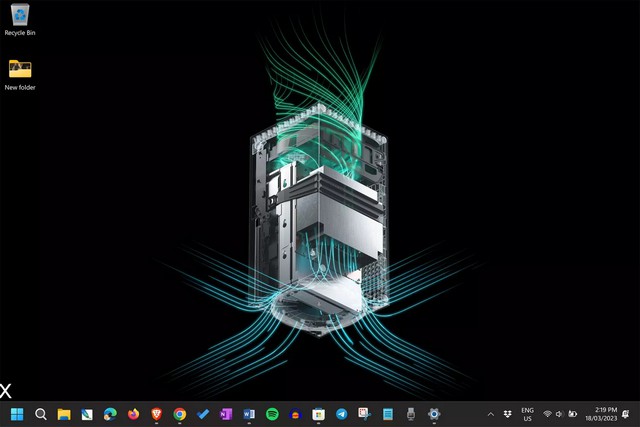Screen dimensions: 640x427
Task: Open the Windows Start menu
Action: tap(17, 414)
